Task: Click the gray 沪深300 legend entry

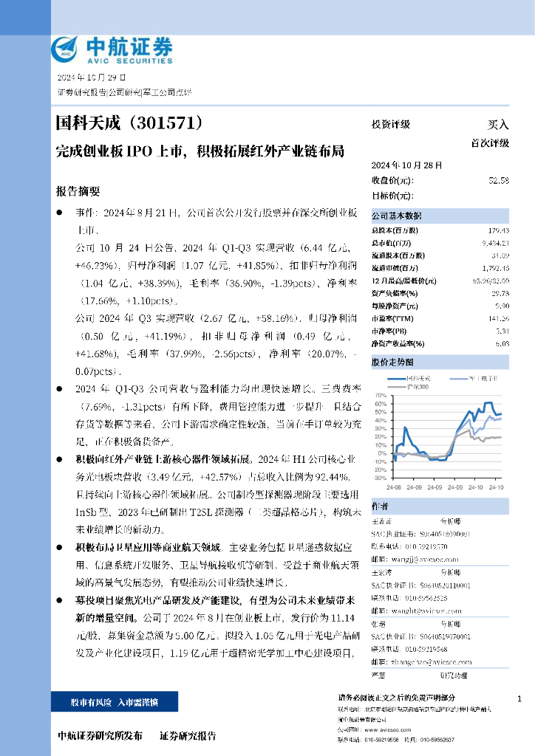Action: click(x=408, y=387)
